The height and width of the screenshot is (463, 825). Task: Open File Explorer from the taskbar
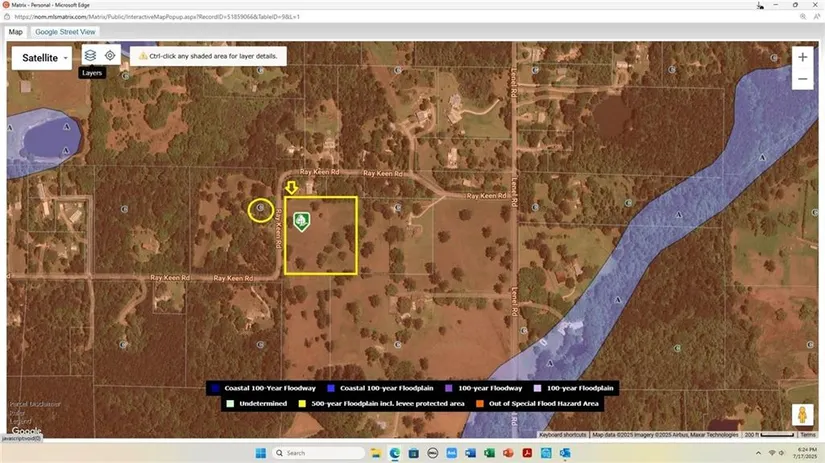375,453
